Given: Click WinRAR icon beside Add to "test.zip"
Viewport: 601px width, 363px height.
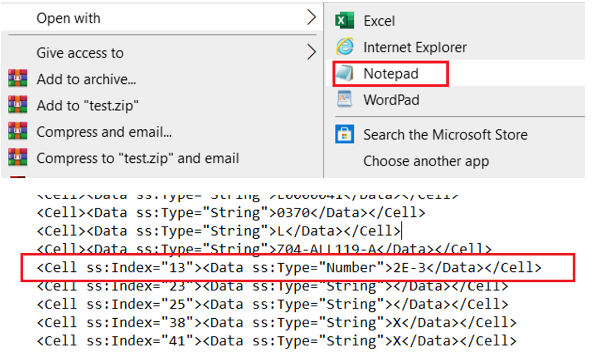Looking at the screenshot, I should [18, 105].
